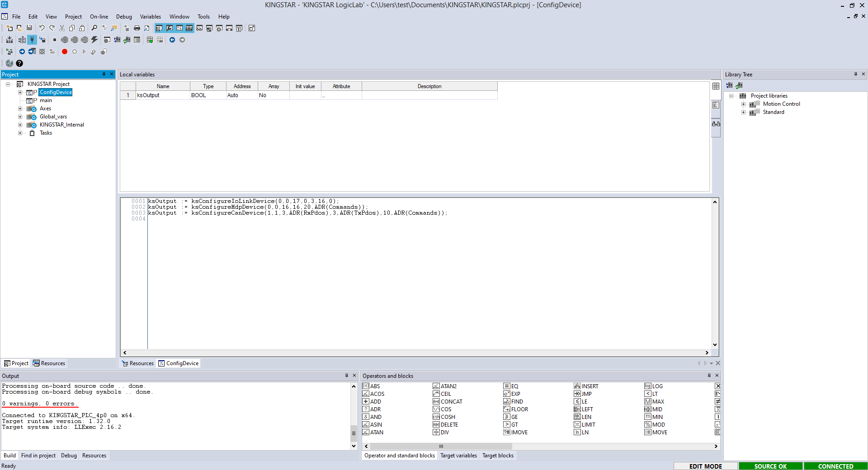The image size is (868, 470).
Task: Click first Library Tree toolbar icon
Action: (729, 85)
